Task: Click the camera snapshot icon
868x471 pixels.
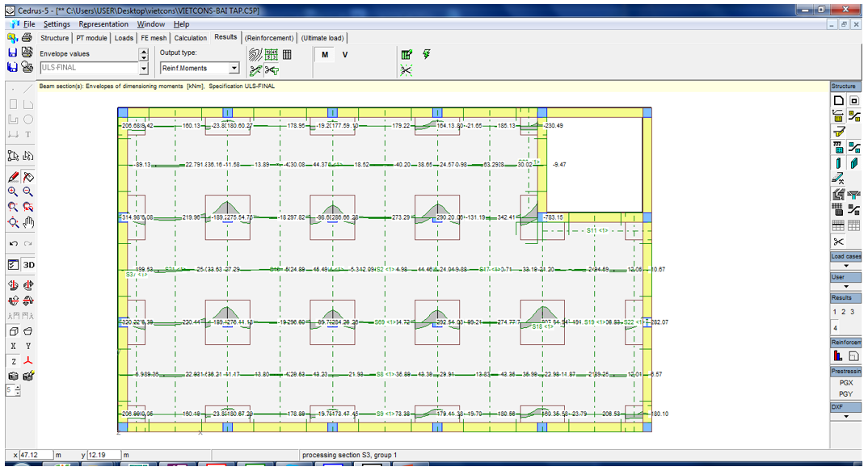Action: pos(13,376)
